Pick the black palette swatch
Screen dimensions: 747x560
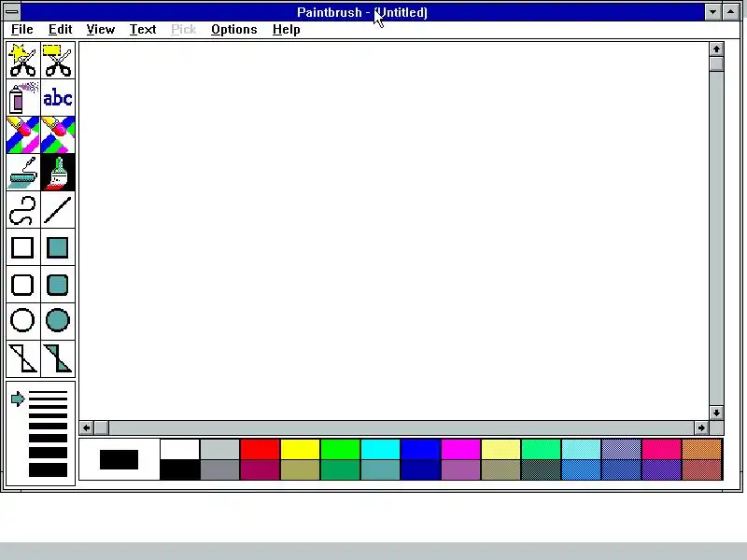(x=179, y=470)
